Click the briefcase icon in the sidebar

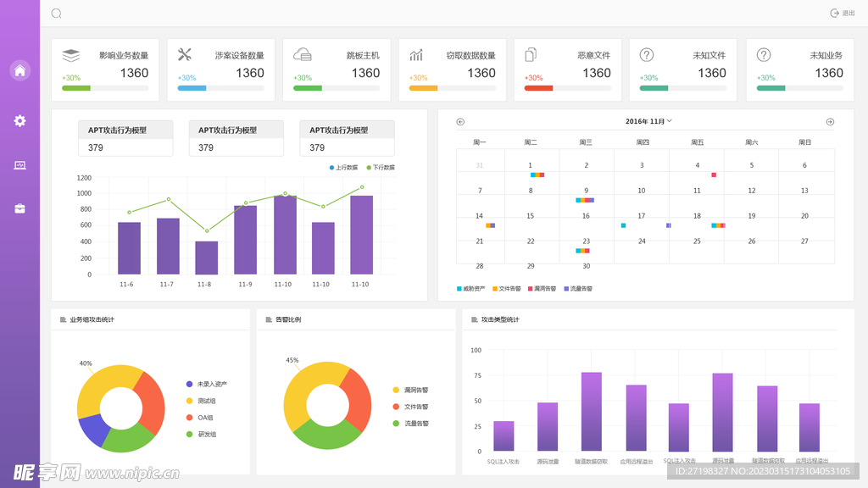pyautogui.click(x=19, y=208)
